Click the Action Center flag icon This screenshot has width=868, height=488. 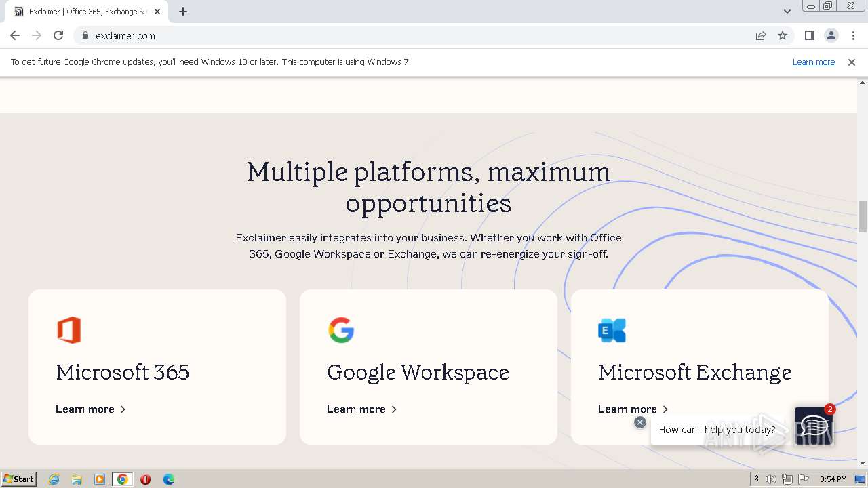[x=804, y=479]
